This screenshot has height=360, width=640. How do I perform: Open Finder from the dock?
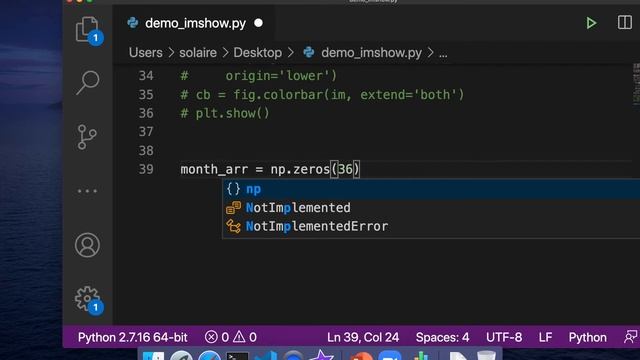pyautogui.click(x=153, y=356)
